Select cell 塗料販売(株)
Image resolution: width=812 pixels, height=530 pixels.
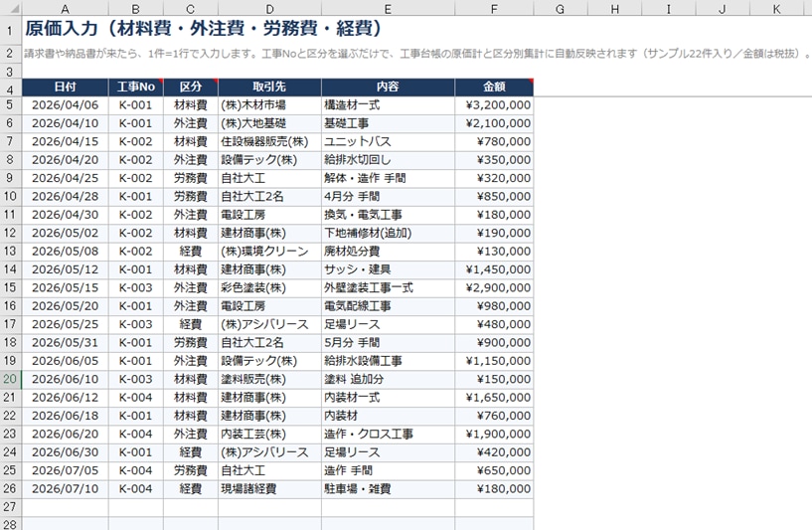(269, 379)
